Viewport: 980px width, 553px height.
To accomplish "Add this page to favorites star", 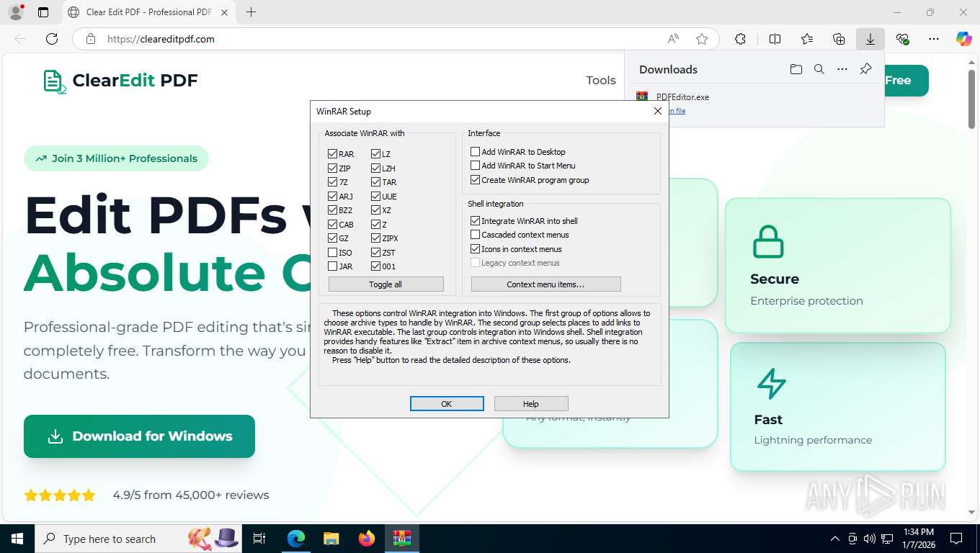I will (702, 39).
